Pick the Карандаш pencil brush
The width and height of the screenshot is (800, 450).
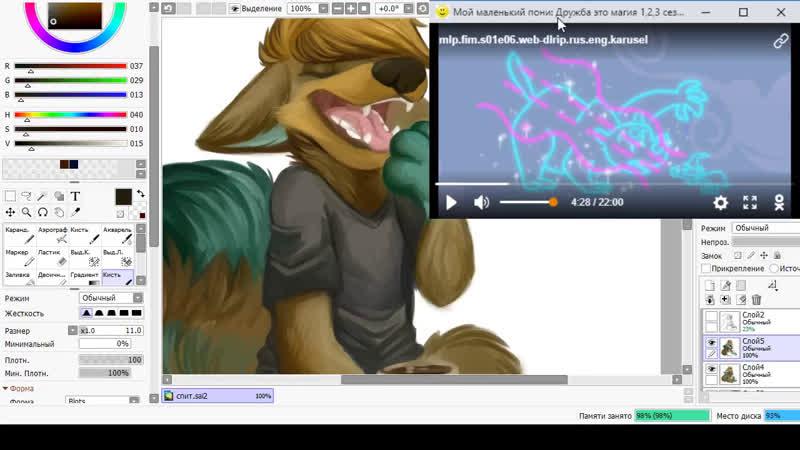19,236
